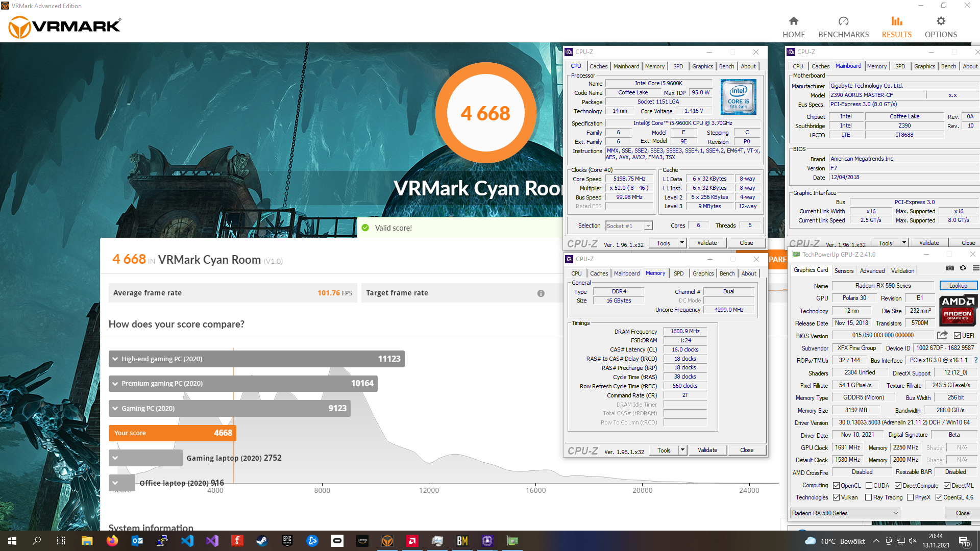
Task: Open the BENCHMARKS page
Action: click(843, 28)
